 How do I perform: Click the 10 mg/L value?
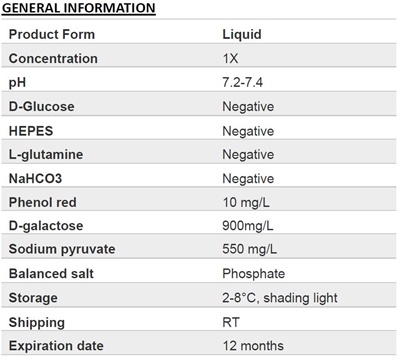[246, 202]
